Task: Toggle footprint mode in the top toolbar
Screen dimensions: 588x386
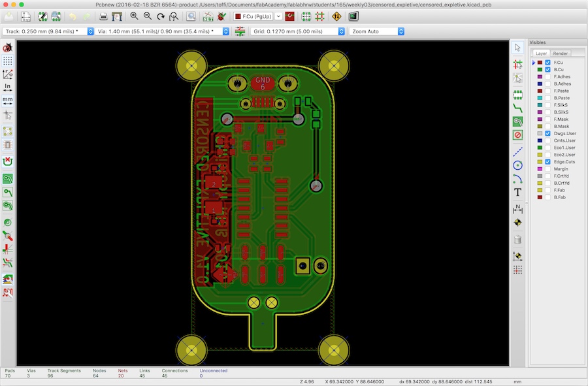Action: [x=306, y=16]
